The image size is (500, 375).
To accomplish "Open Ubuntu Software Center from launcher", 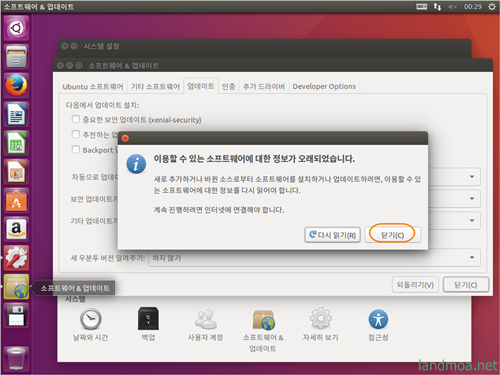I will click(x=16, y=201).
